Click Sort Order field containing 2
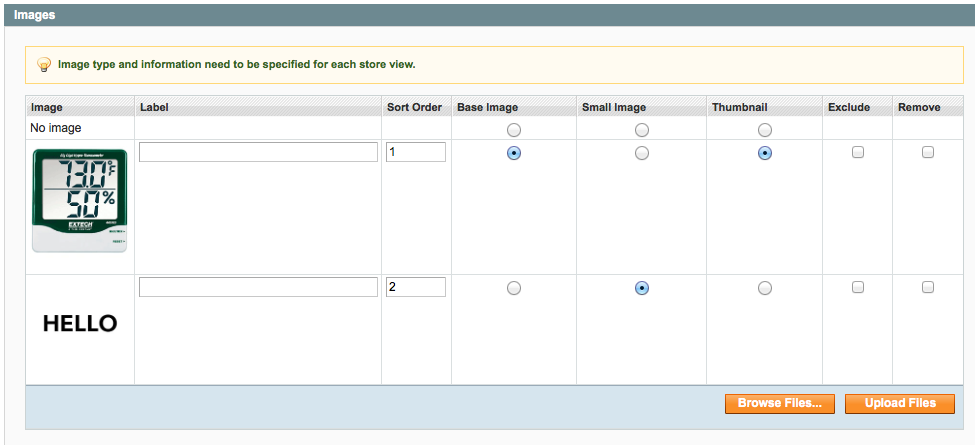Image resolution: width=975 pixels, height=445 pixels. (416, 287)
